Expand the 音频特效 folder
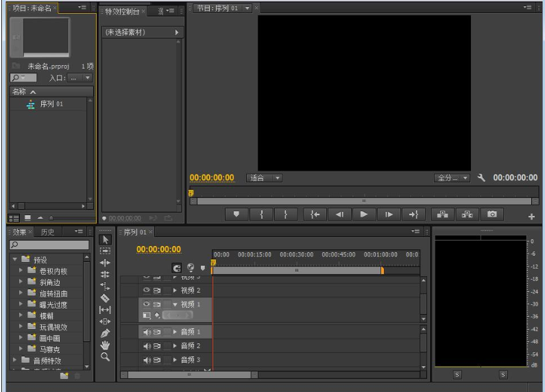This screenshot has height=392, width=545. point(14,360)
